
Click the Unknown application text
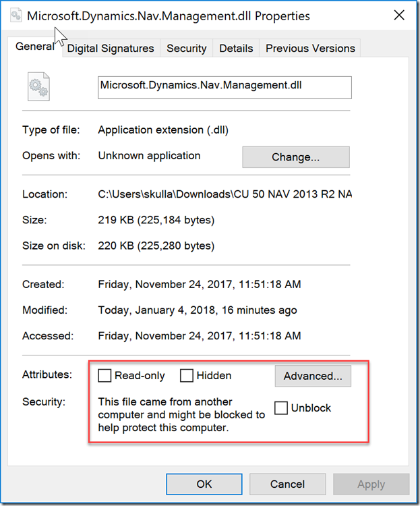tap(150, 156)
